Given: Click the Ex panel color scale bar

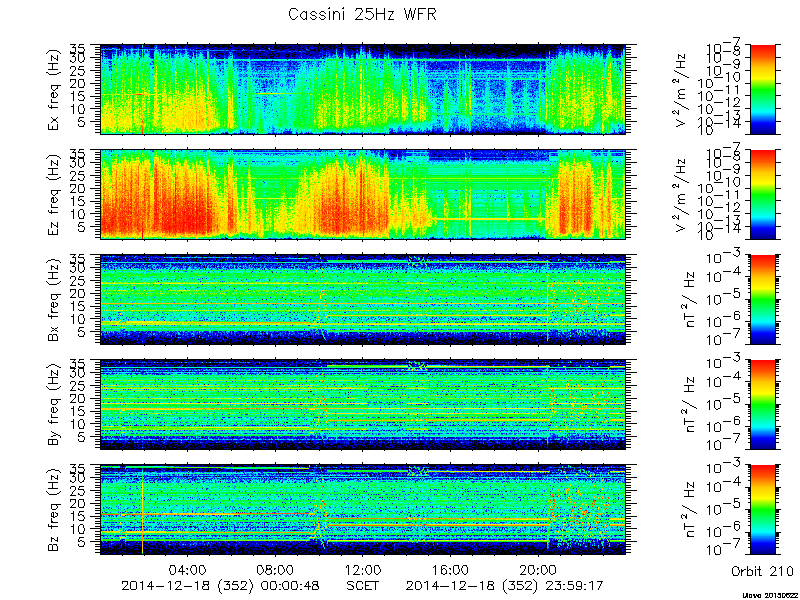Looking at the screenshot, I should tap(762, 89).
